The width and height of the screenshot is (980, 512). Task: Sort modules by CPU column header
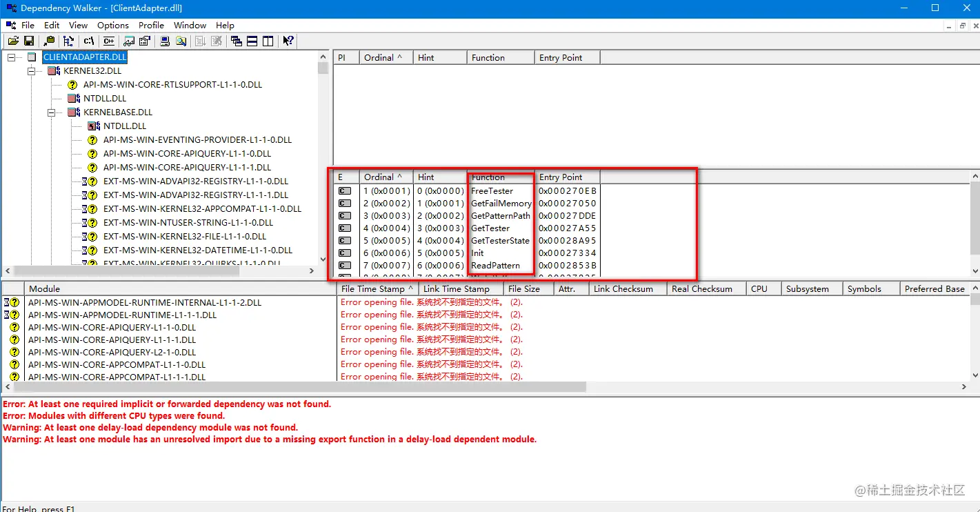pyautogui.click(x=764, y=289)
